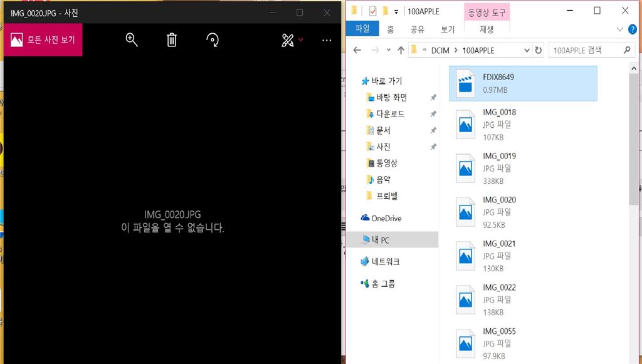Maximize the File Explorer window
The image size is (642, 364).
(x=597, y=11)
